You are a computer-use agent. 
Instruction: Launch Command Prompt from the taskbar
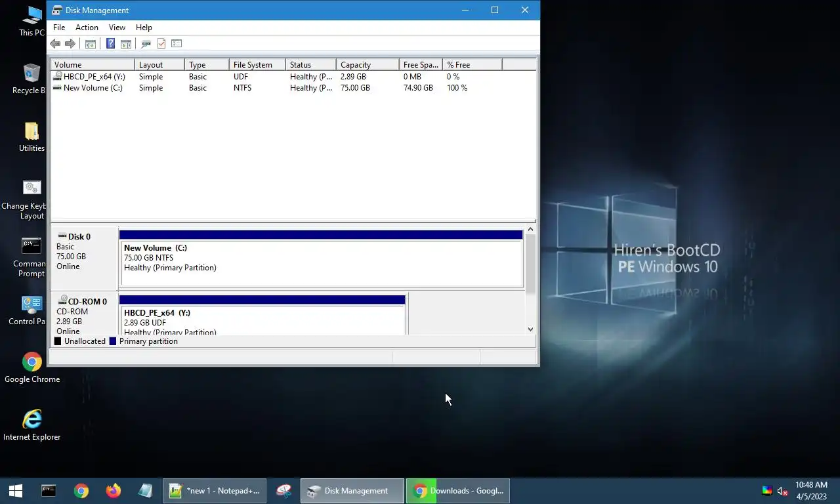coord(49,491)
